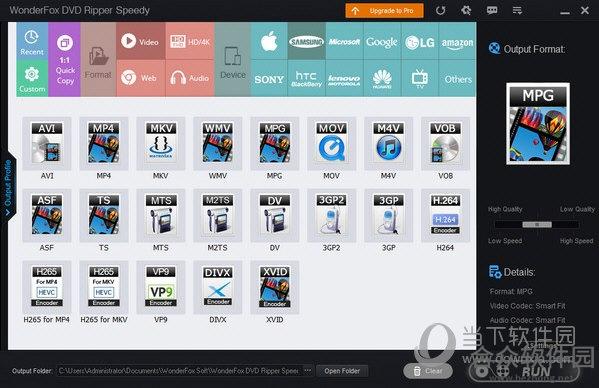This screenshot has height=388, width=599.
Task: Select WMV as output format
Action: [x=218, y=144]
